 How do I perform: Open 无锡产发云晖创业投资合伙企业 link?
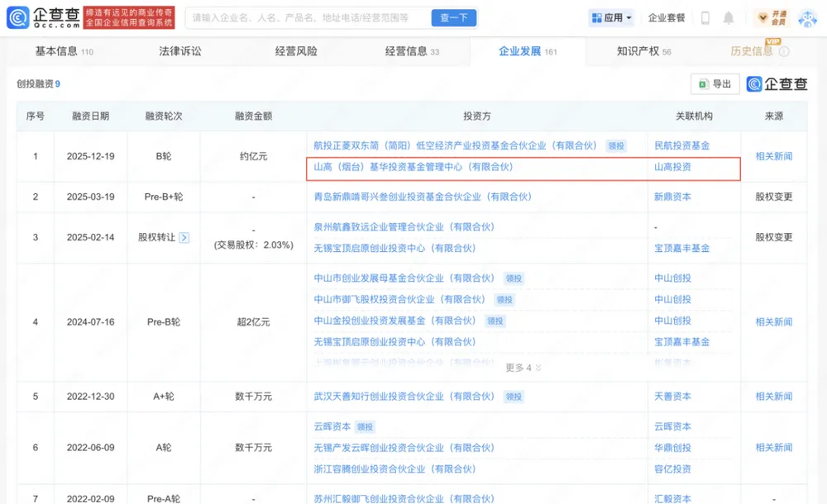[x=404, y=448]
